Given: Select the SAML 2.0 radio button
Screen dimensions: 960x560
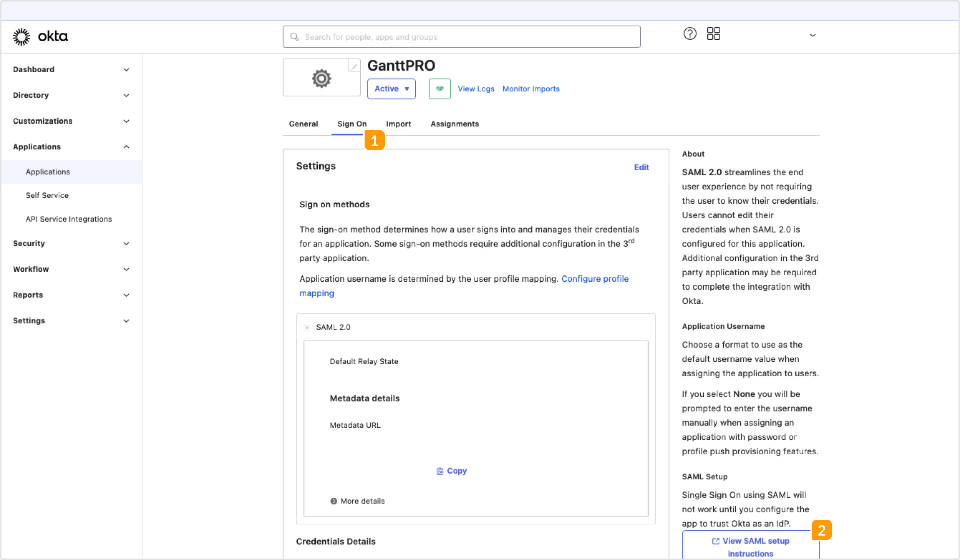Looking at the screenshot, I should coord(307,327).
